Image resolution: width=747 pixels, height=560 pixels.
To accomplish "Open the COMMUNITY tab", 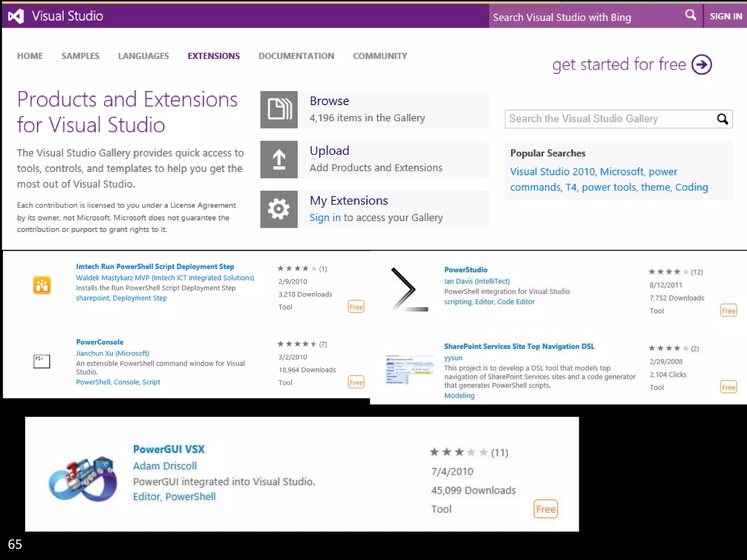I will [380, 56].
